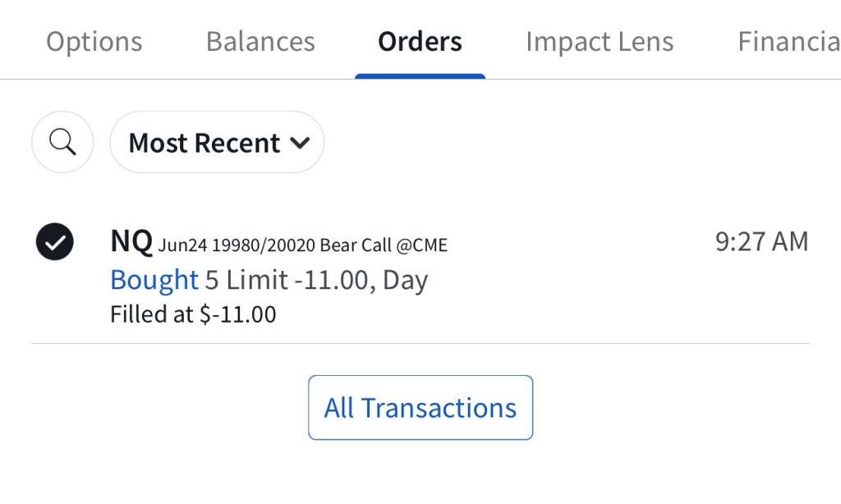Viewport: 841px width, 504px height.
Task: Click the chevron arrow beside Most Recent
Action: (300, 143)
